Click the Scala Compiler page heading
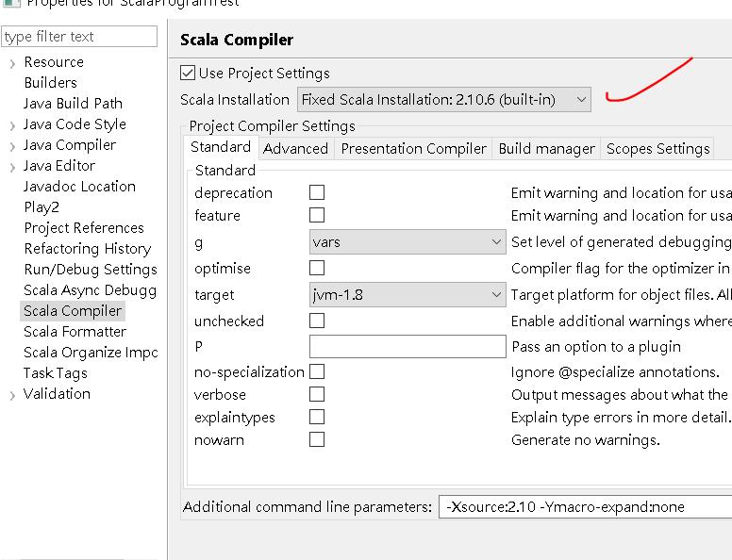This screenshot has width=732, height=560. pos(237,40)
